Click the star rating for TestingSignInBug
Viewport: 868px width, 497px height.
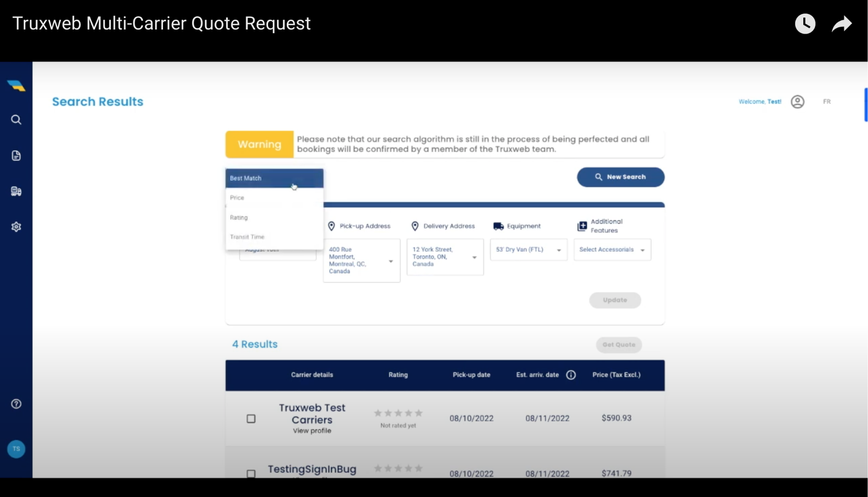point(398,469)
